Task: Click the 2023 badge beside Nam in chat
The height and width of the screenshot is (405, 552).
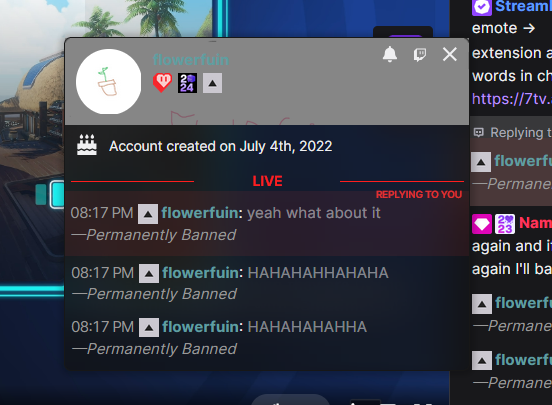Action: [x=505, y=224]
